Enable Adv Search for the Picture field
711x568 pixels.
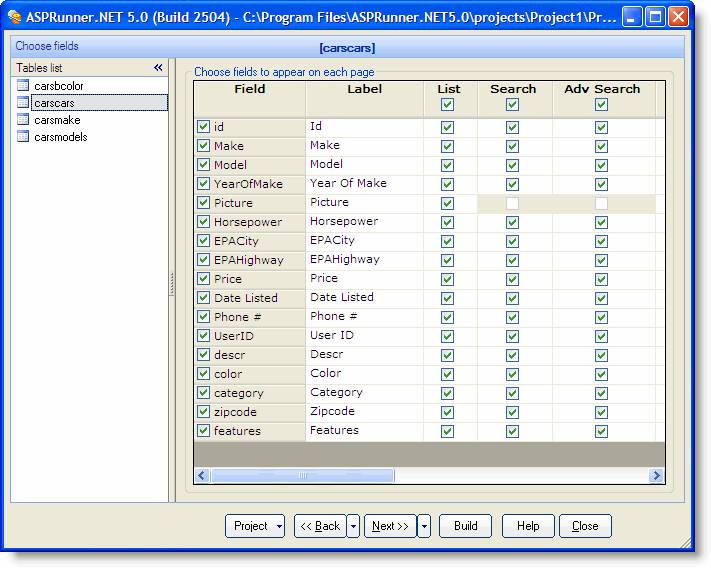[x=601, y=204]
